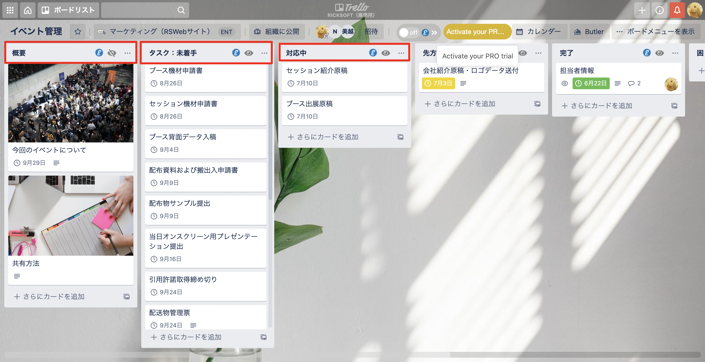Add a card to 先方 list
This screenshot has width=705, height=362.
pyautogui.click(x=460, y=104)
